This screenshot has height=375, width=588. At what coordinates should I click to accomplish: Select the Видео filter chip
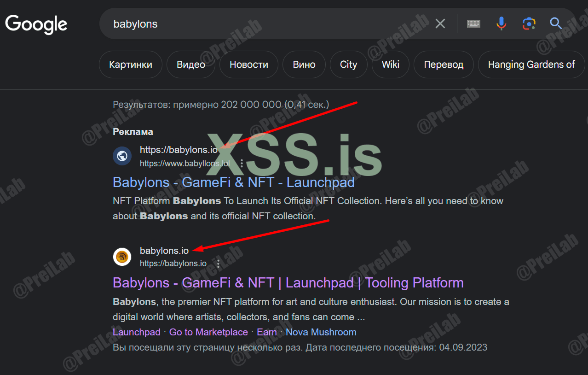[191, 64]
